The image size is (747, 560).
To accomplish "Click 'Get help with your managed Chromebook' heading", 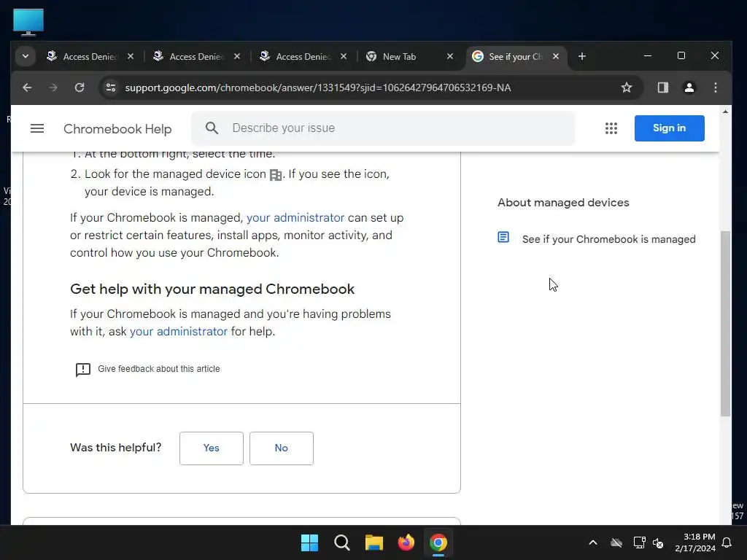I will [212, 289].
